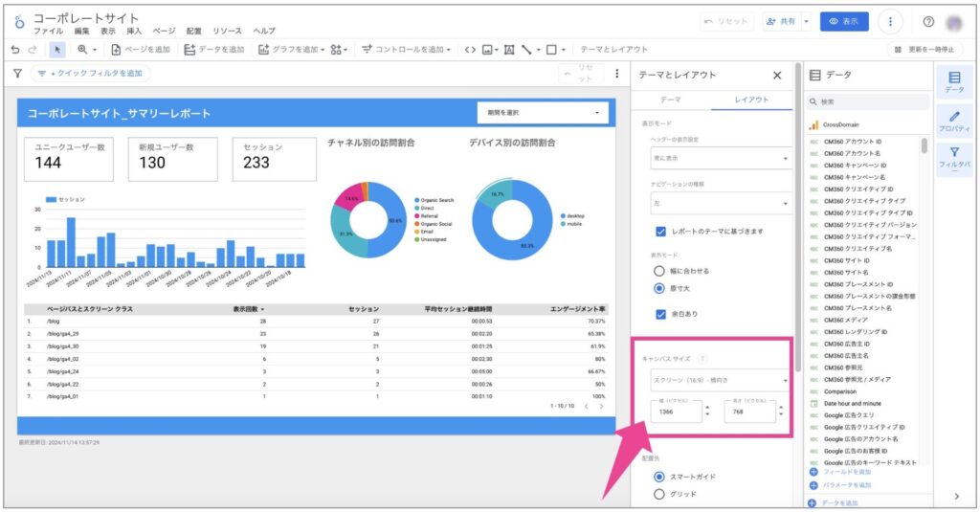Insert a URL embed with the code icon
The height and width of the screenshot is (512, 980).
470,50
